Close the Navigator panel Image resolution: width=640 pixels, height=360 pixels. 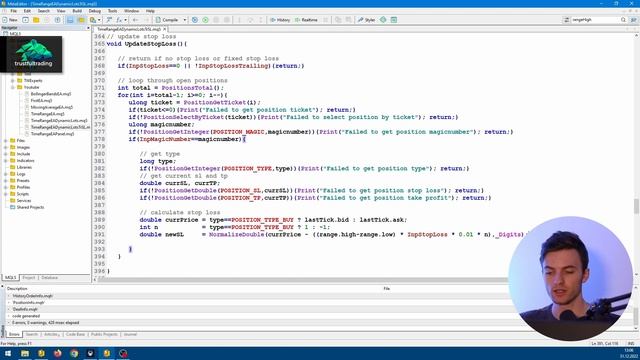point(88,28)
